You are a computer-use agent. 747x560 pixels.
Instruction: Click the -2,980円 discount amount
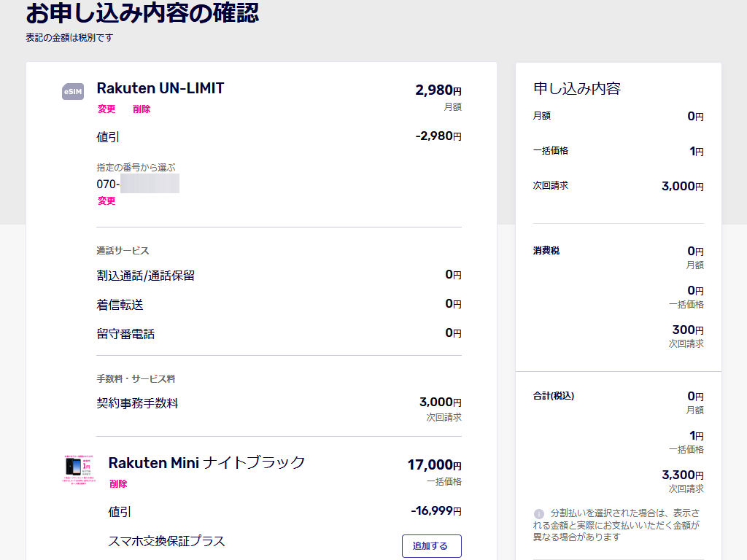tap(438, 136)
